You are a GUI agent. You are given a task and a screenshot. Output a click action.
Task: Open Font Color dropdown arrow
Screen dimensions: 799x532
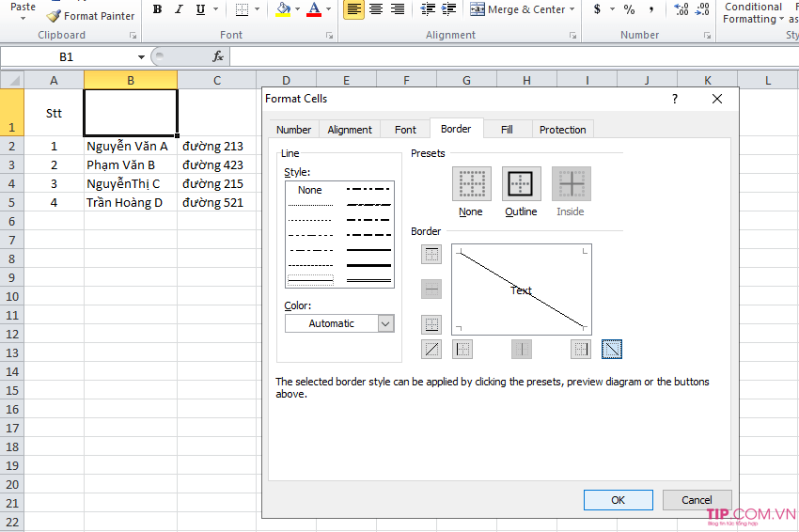[328, 9]
